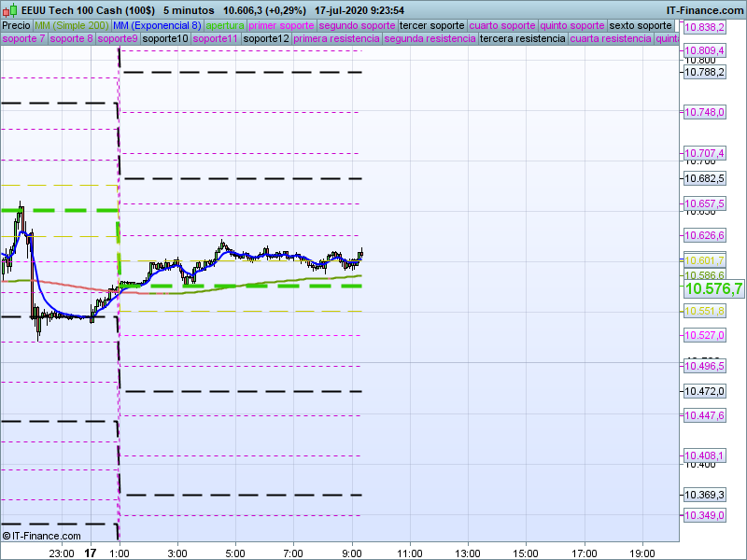Click the 10.606,3 (+0,29%) quote text
Screen dimensions: 747x560
click(264, 10)
